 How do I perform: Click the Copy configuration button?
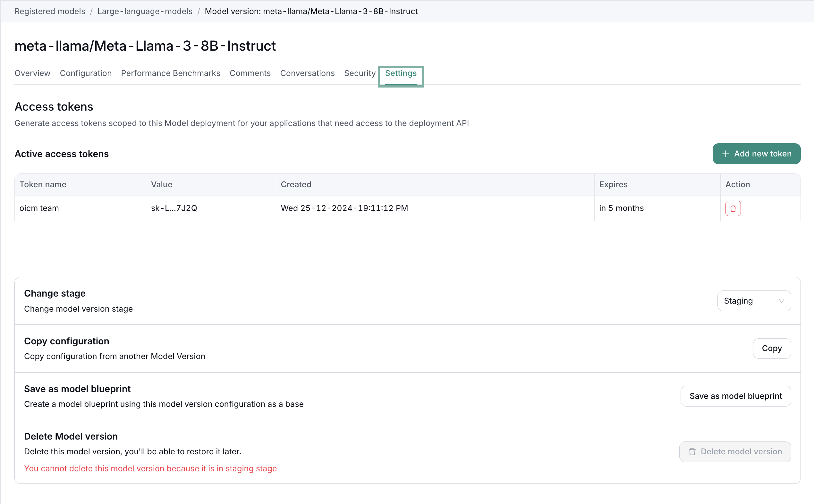pos(772,348)
